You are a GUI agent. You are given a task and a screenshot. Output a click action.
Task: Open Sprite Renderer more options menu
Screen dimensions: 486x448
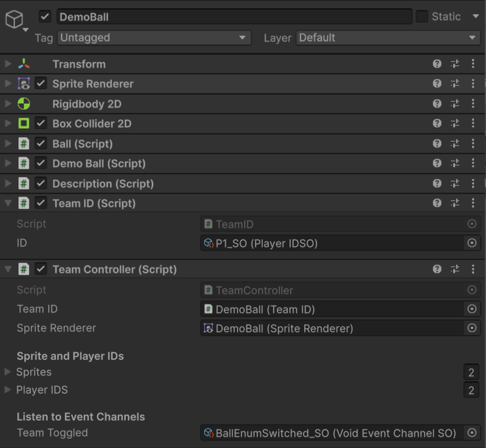[473, 83]
